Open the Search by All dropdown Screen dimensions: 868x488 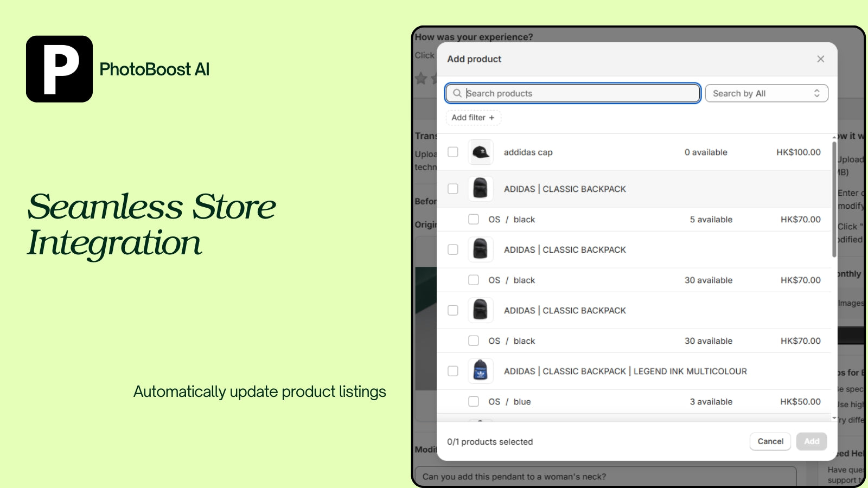767,93
